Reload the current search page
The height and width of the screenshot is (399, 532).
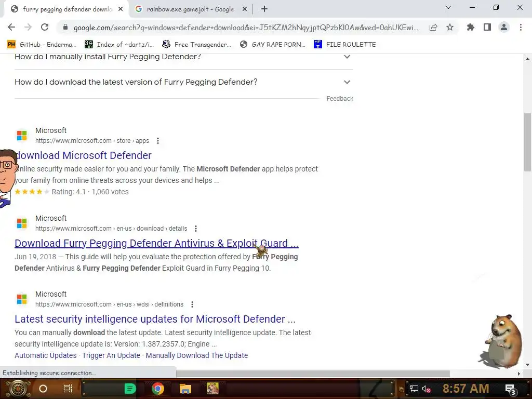point(45,27)
